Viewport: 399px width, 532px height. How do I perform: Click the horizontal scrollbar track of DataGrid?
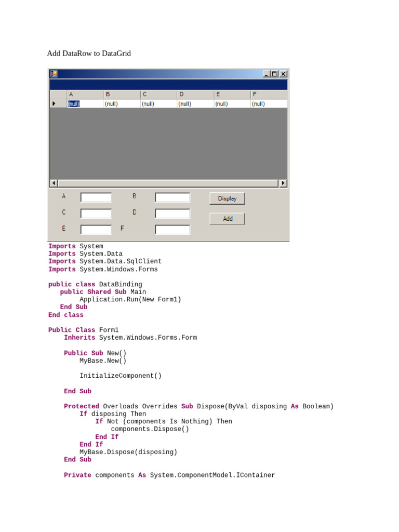pos(168,183)
